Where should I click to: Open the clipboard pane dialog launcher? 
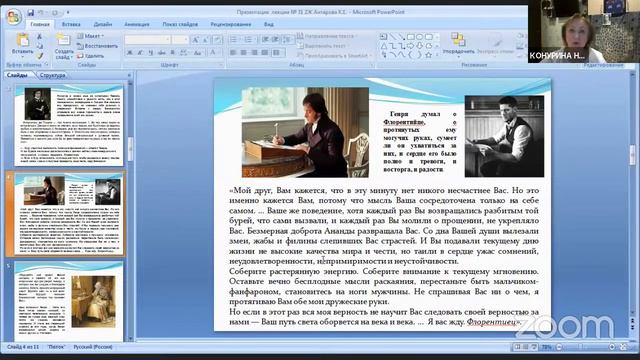(x=47, y=64)
